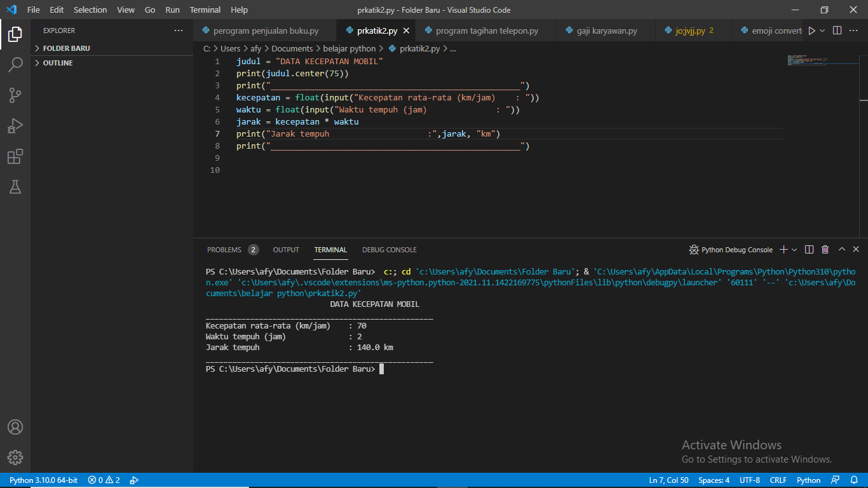The image size is (868, 488).
Task: Open the Extensions view
Action: (15, 156)
